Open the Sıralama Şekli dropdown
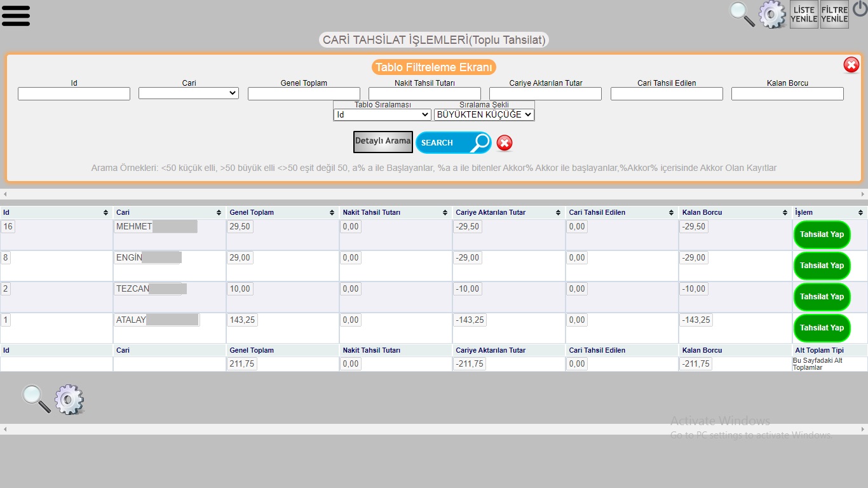 click(x=484, y=115)
